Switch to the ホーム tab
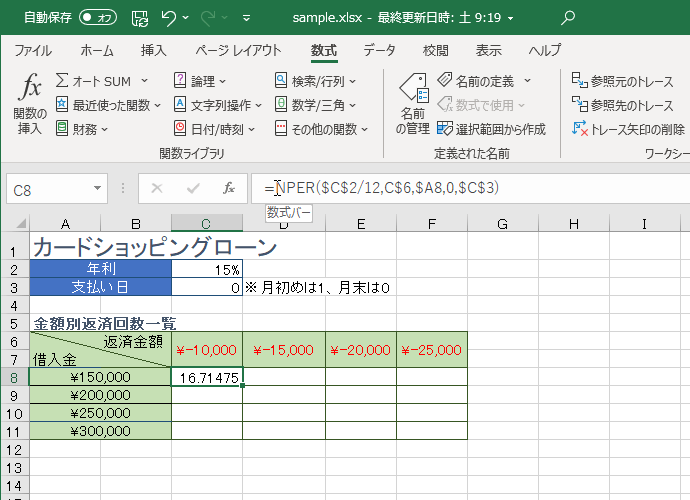Viewport: 690px width, 500px height. pyautogui.click(x=97, y=50)
